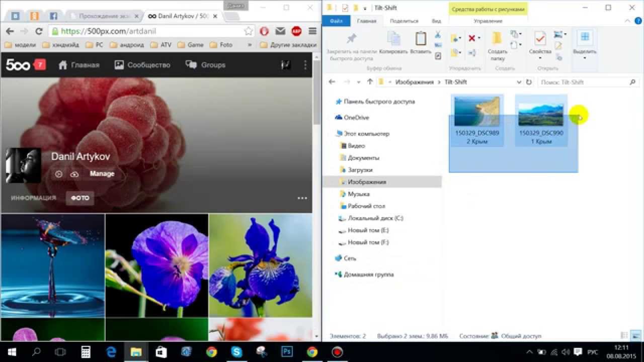Click the scissors Cut icon in ribbon

pyautogui.click(x=438, y=34)
